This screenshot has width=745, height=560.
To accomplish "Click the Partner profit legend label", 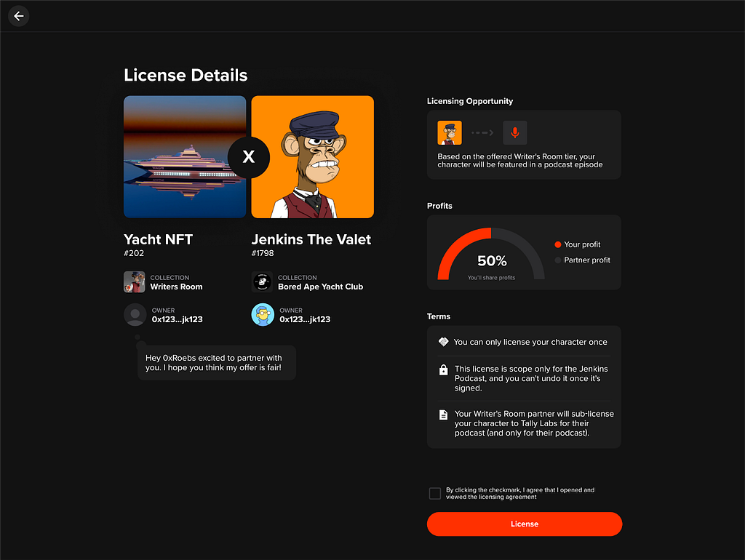I will (x=587, y=260).
